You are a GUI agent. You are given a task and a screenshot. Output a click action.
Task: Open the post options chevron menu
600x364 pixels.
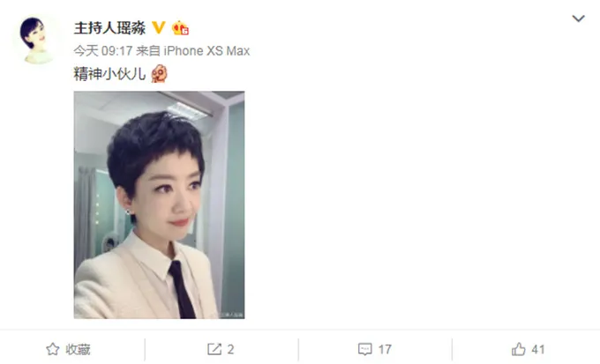pos(578,19)
